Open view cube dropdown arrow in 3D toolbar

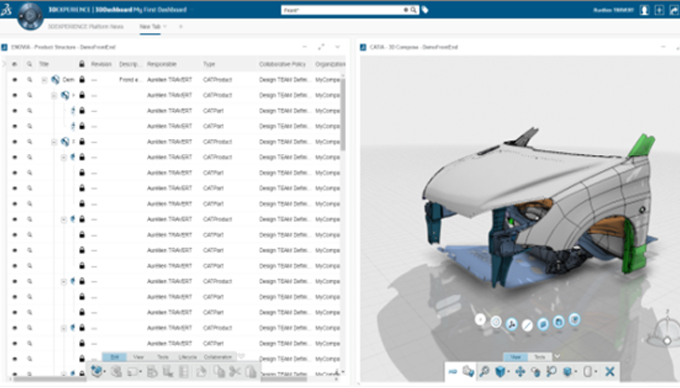[508, 372]
